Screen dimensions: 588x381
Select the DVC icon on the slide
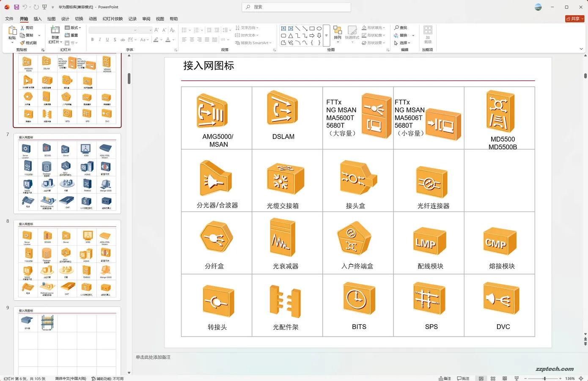[501, 299]
